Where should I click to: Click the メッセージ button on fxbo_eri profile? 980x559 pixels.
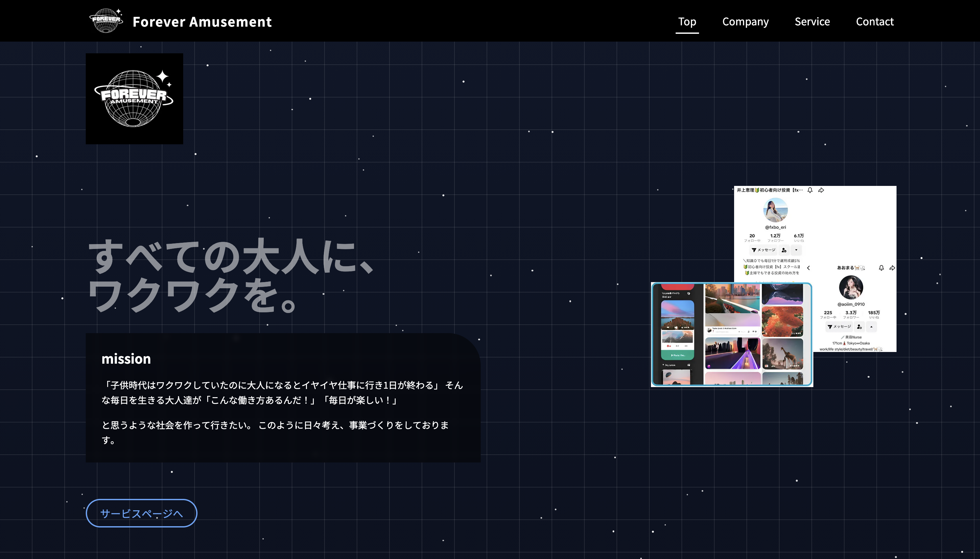click(763, 250)
